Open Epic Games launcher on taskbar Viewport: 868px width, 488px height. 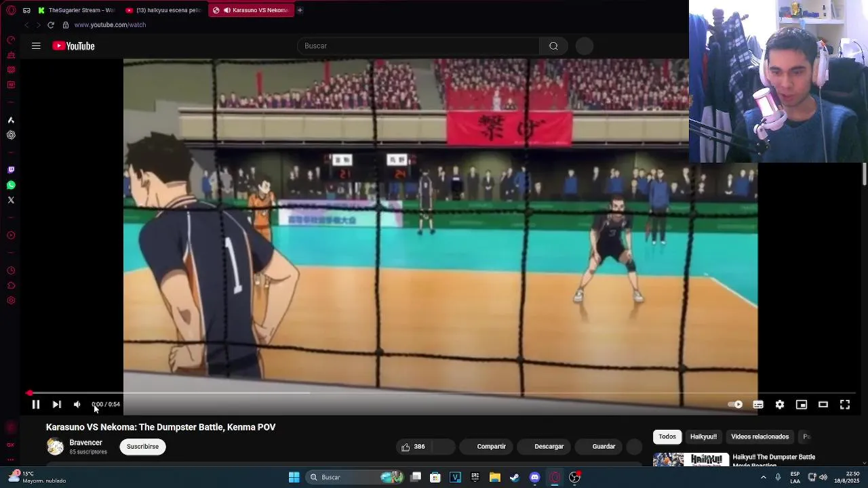[475, 478]
